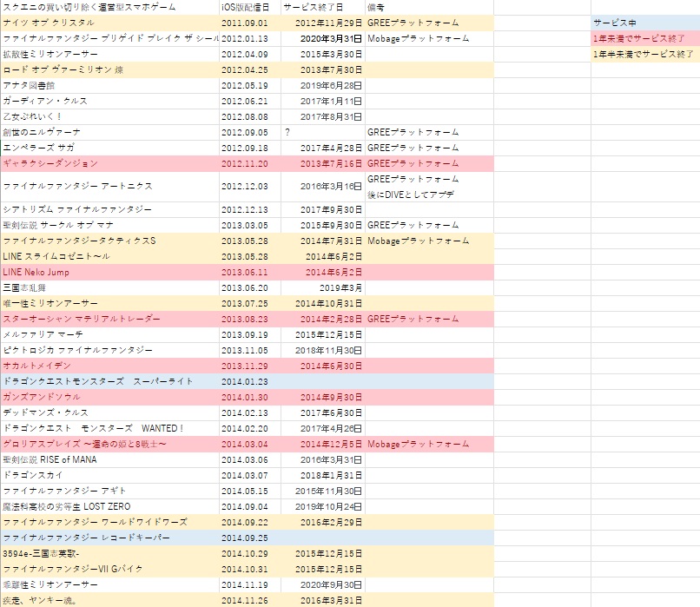Select header cell "サービス終了日"
Image resolution: width=700 pixels, height=607 pixels.
(x=323, y=7)
